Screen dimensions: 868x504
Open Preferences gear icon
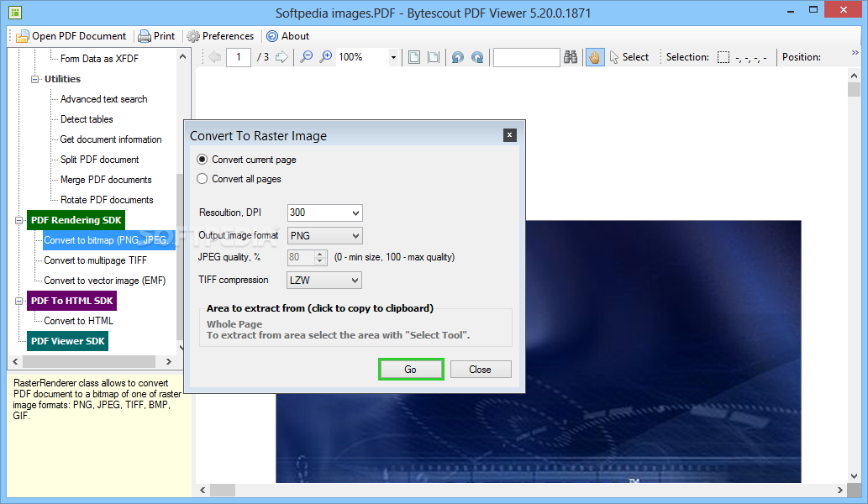[x=193, y=36]
